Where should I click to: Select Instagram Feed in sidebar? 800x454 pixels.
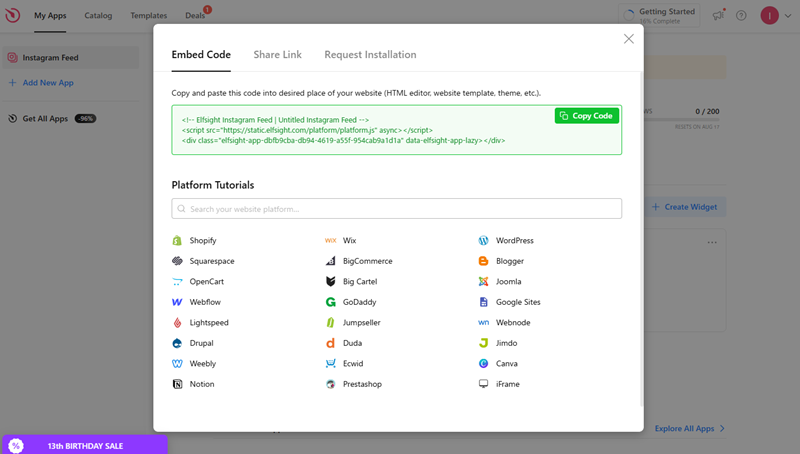70,58
